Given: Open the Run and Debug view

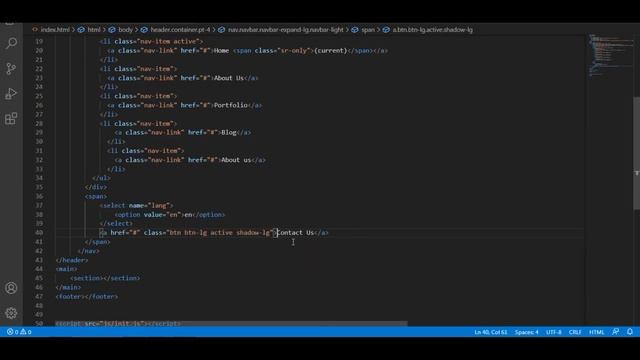Looking at the screenshot, I should [11, 93].
